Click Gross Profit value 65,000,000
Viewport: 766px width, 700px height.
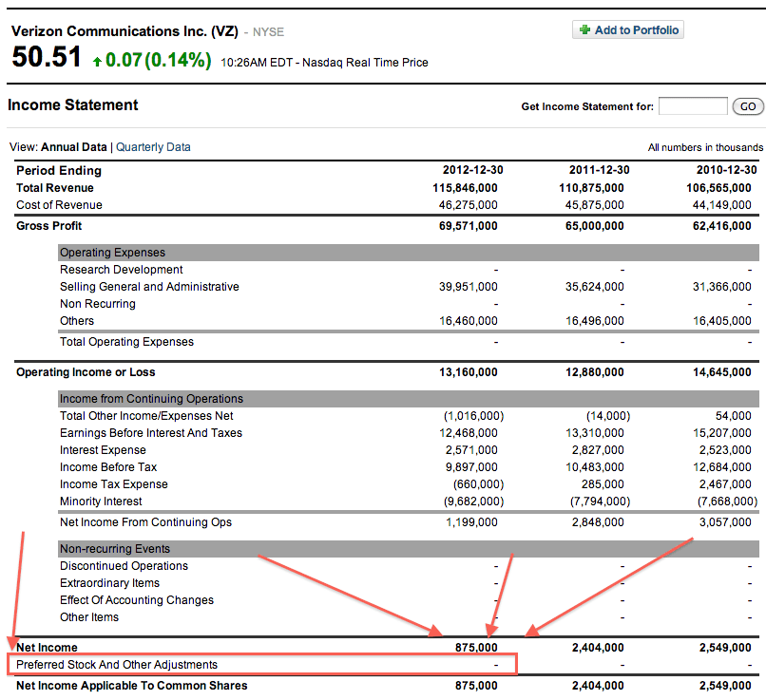(x=595, y=226)
